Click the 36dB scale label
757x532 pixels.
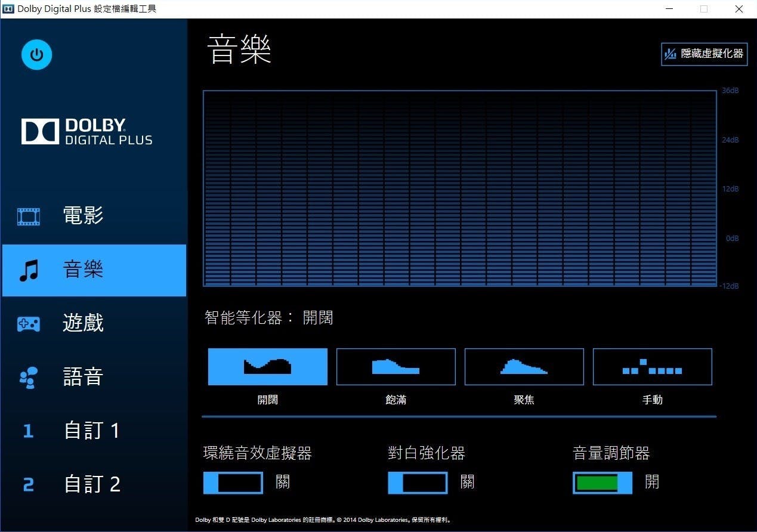click(730, 91)
